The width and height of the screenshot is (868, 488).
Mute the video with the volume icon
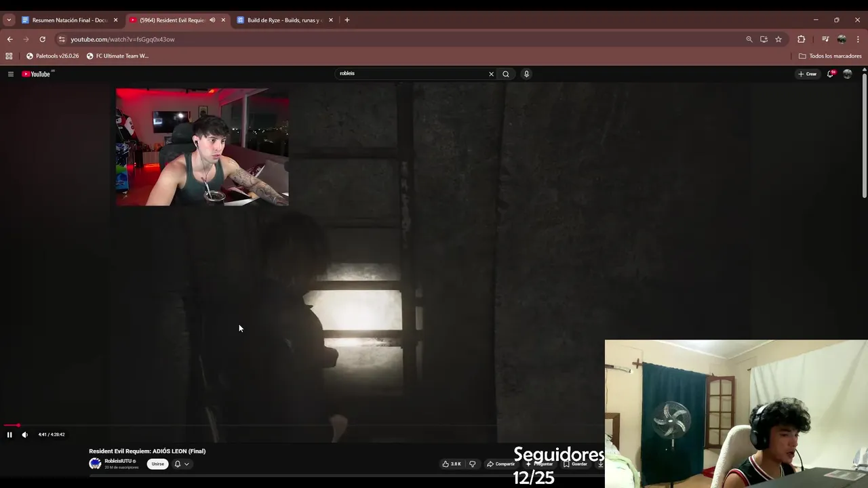(25, 434)
